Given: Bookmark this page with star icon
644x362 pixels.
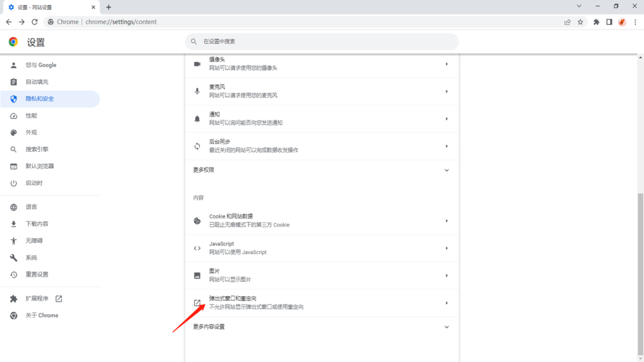Looking at the screenshot, I should [581, 22].
